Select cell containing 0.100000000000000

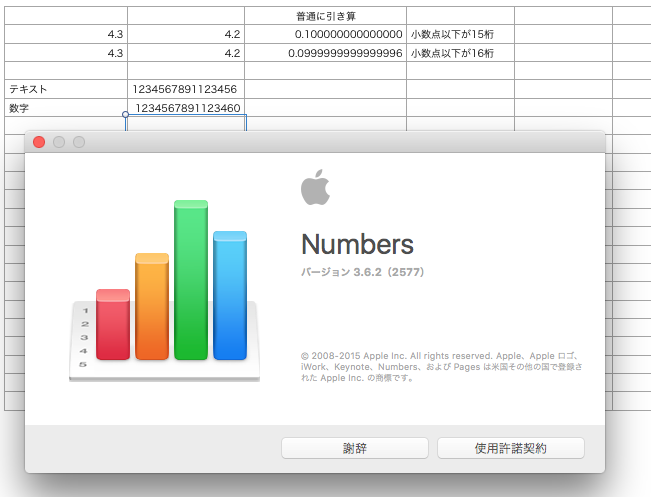pos(326,34)
